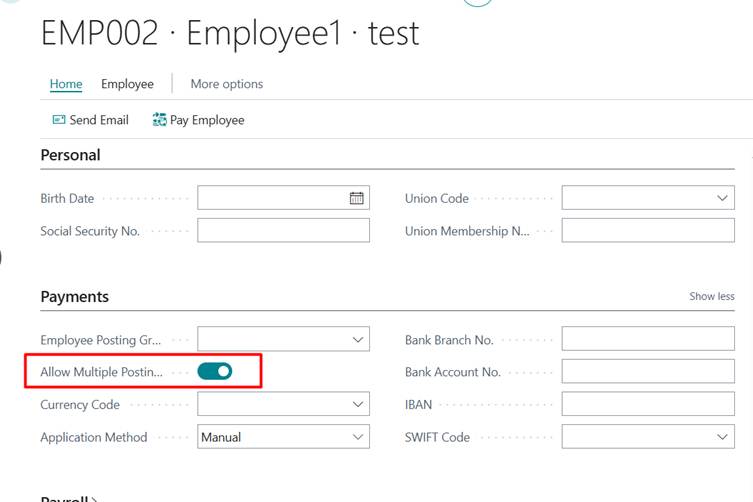The height and width of the screenshot is (502, 753).
Task: Click the IBAN input field
Action: (648, 404)
